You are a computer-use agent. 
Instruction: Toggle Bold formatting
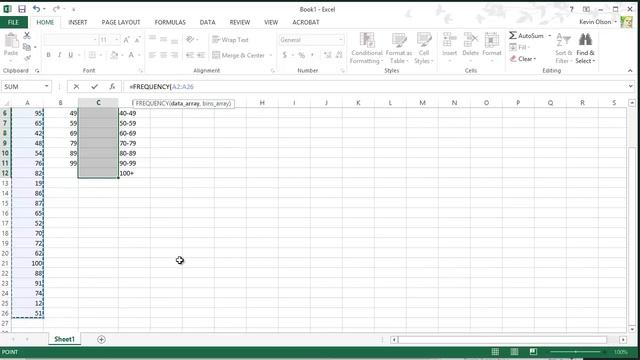[48, 55]
